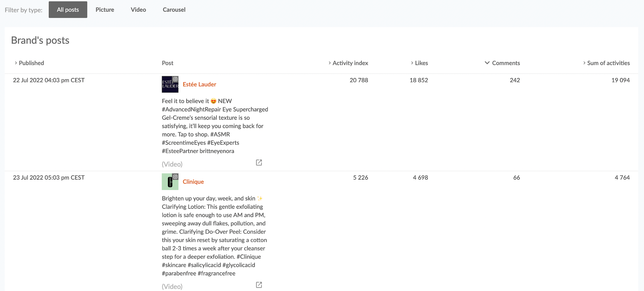Filter posts by Video type

138,10
